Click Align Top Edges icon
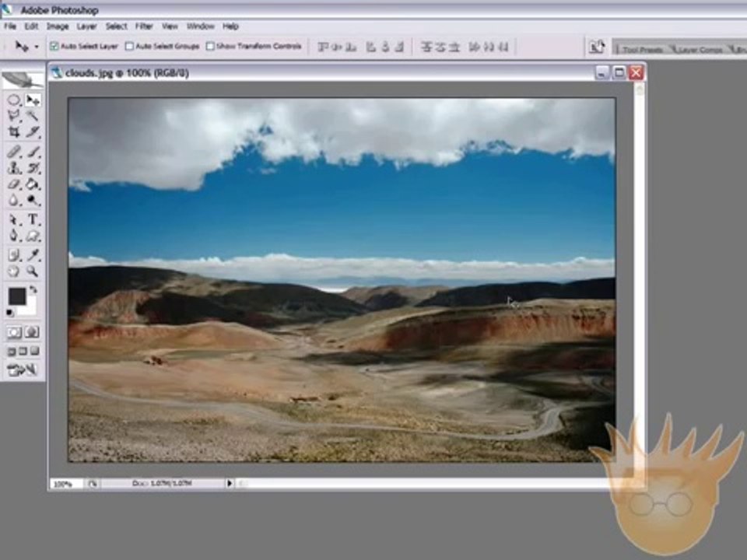 [324, 47]
